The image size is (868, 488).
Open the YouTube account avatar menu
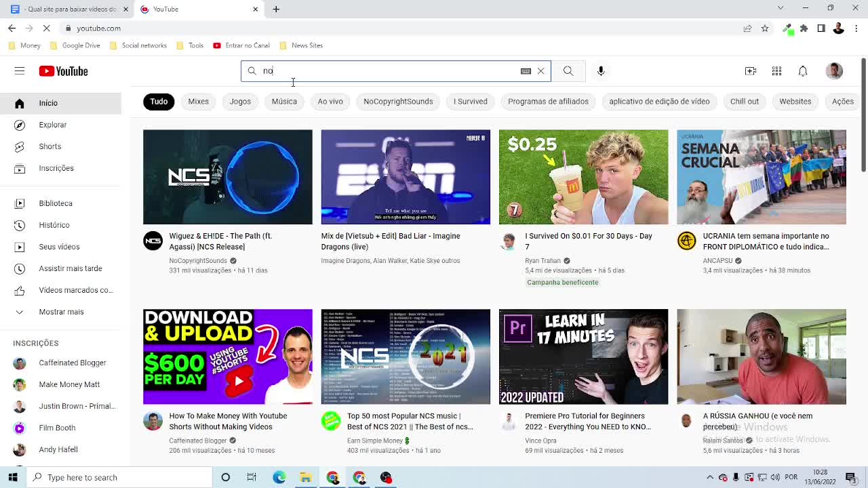click(x=834, y=71)
